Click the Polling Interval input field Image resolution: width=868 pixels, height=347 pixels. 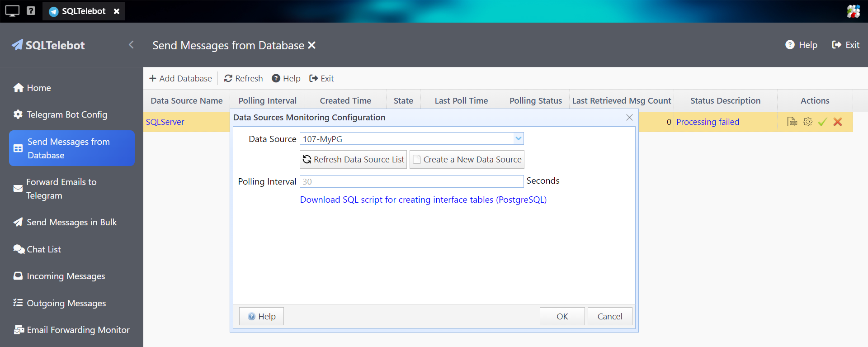point(411,181)
